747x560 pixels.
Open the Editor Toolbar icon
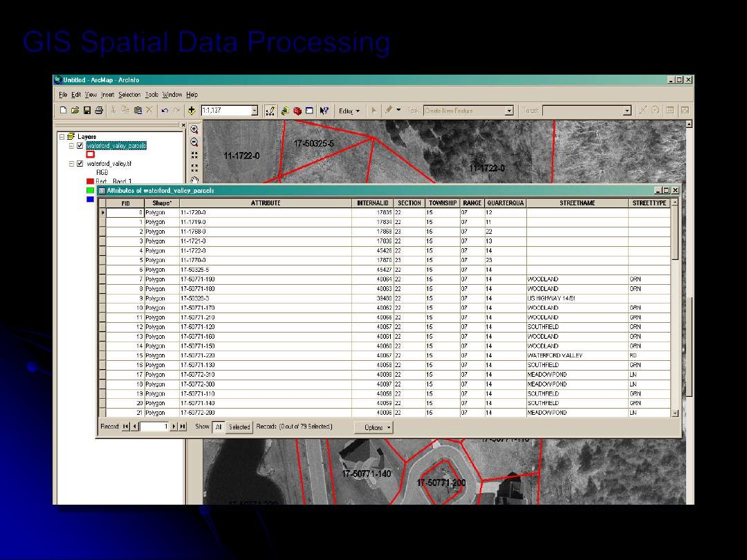270,111
